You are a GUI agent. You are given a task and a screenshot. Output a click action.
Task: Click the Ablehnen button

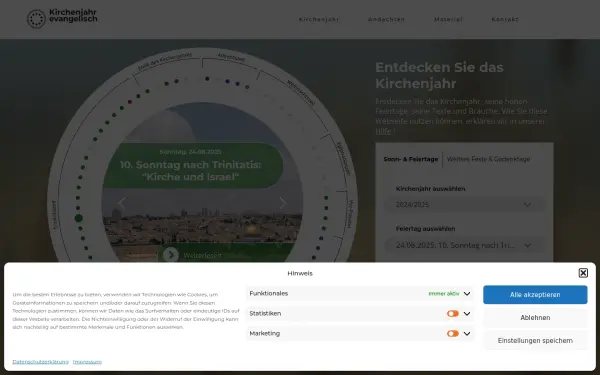tap(535, 318)
